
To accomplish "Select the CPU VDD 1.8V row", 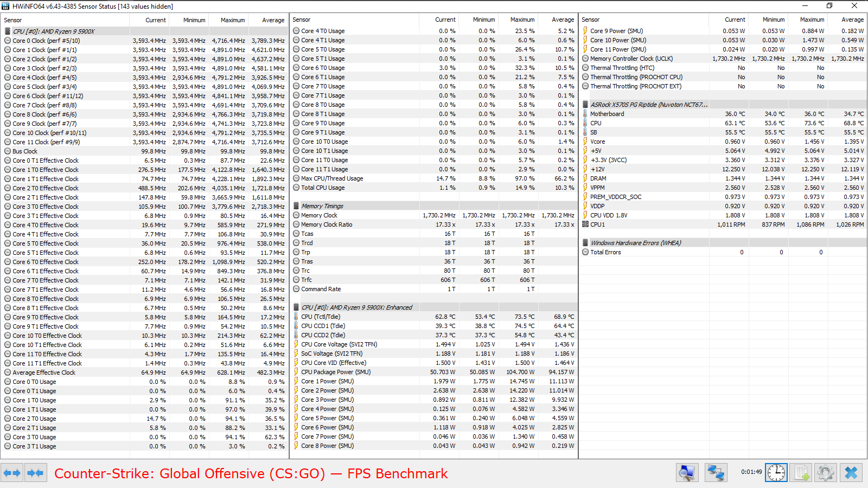I will coord(723,215).
